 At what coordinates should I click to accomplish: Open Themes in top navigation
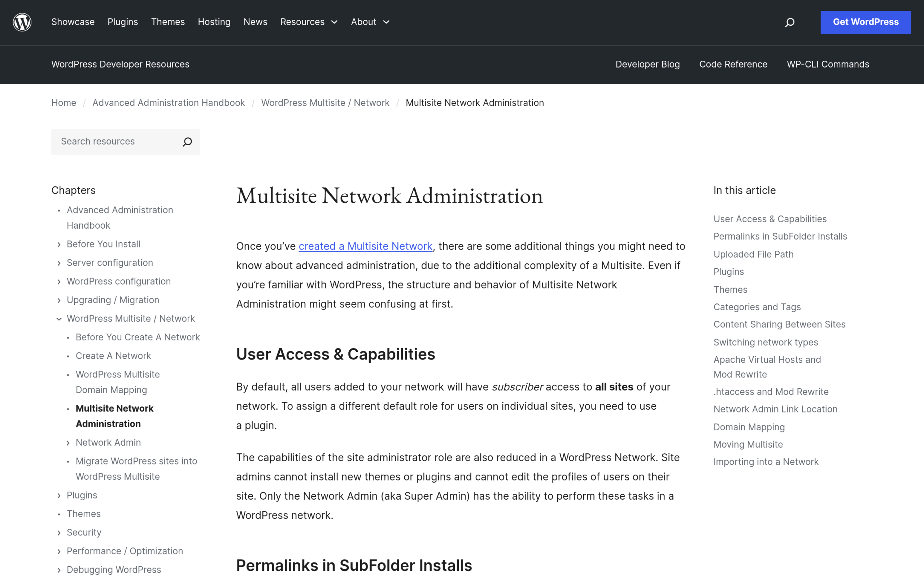168,22
